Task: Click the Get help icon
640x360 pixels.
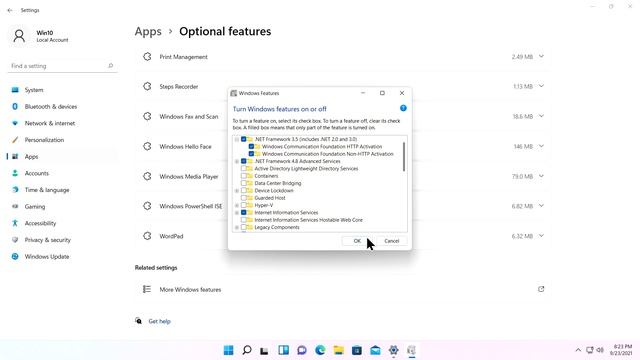Action: pyautogui.click(x=139, y=321)
